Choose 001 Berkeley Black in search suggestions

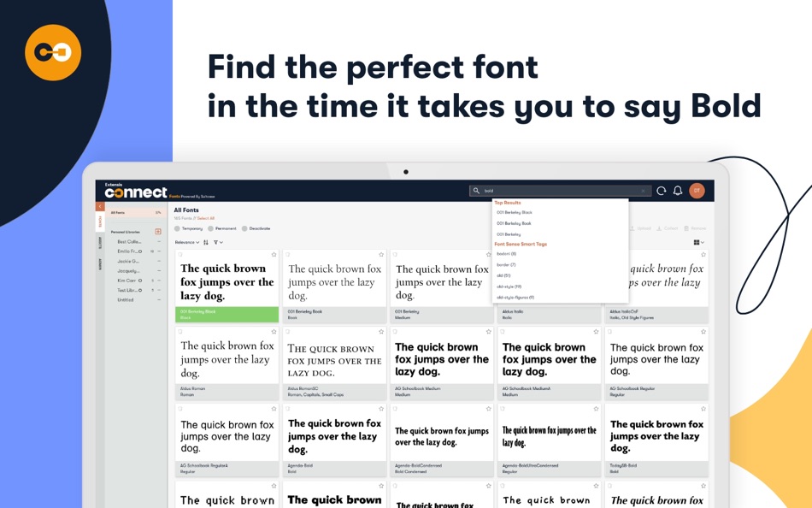pos(515,213)
